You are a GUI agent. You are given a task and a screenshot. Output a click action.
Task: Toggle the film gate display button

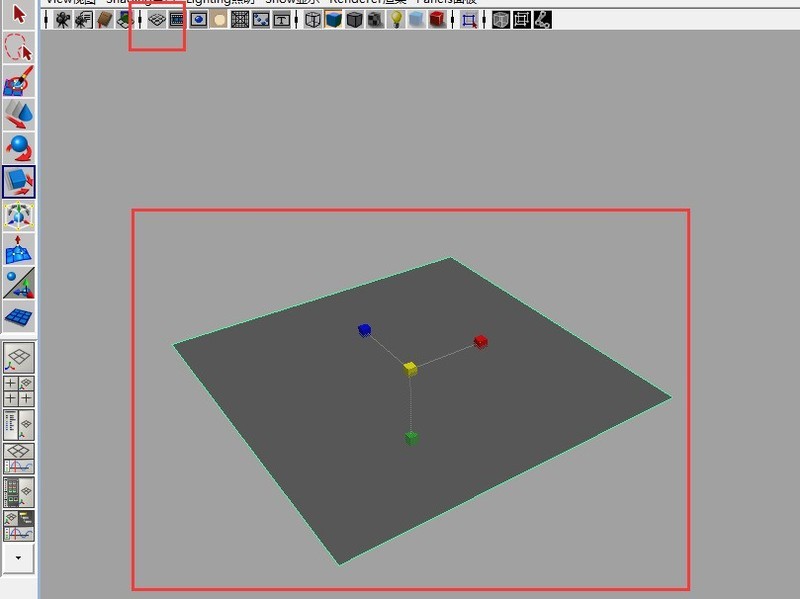coord(177,19)
